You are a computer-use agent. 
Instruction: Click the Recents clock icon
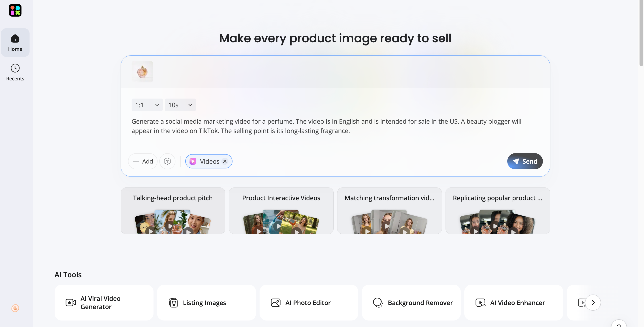pyautogui.click(x=15, y=68)
